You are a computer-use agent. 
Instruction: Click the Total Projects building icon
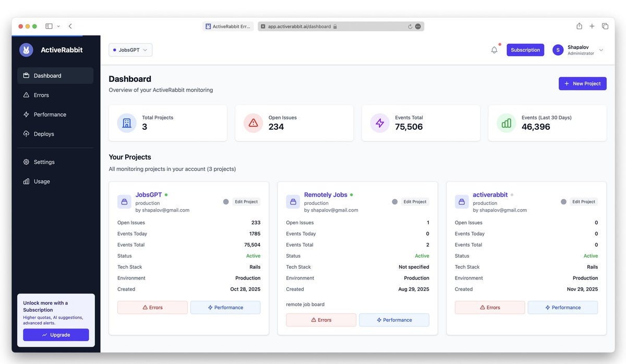pos(127,123)
